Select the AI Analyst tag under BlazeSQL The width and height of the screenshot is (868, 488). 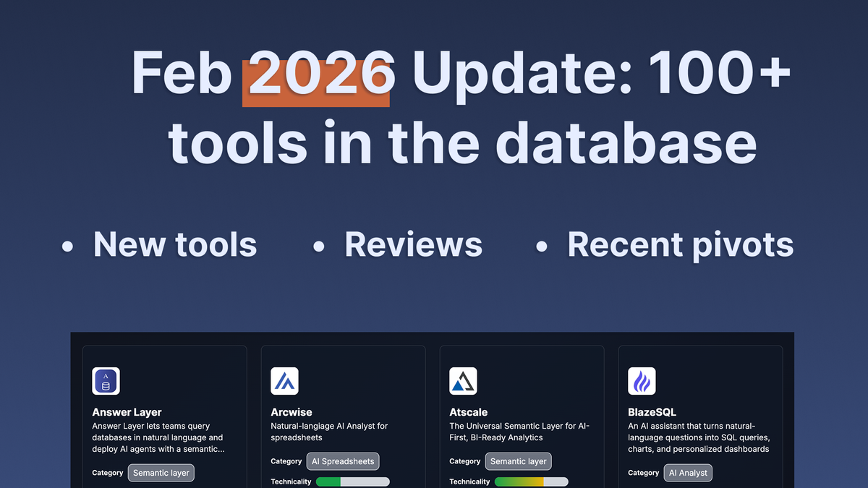point(688,473)
